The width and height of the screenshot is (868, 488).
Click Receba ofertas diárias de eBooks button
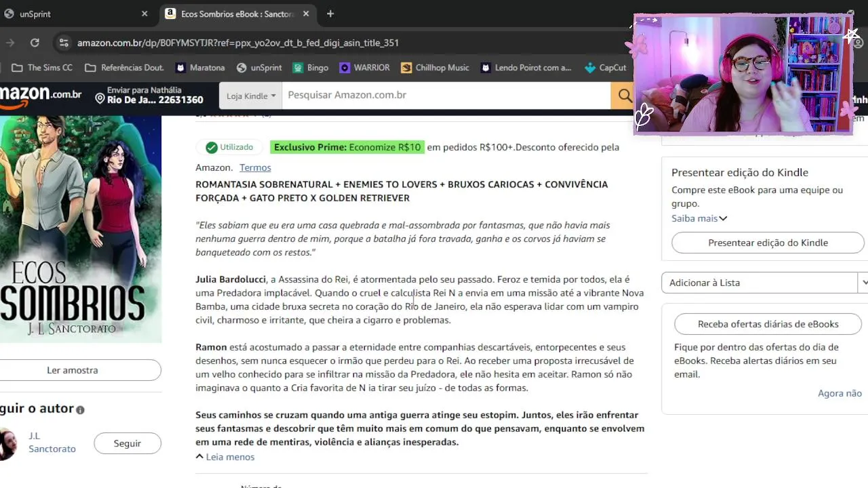(768, 324)
